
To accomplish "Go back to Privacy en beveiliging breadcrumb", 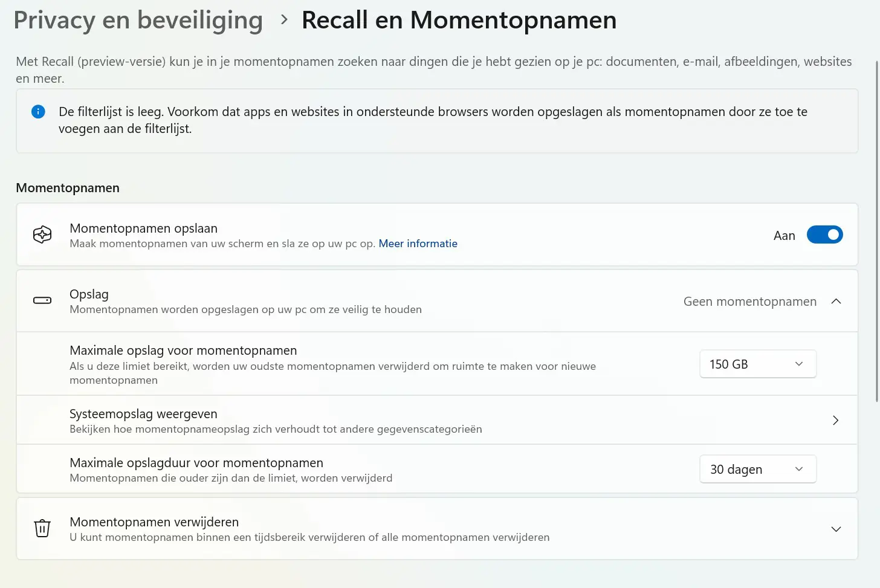I will [138, 21].
